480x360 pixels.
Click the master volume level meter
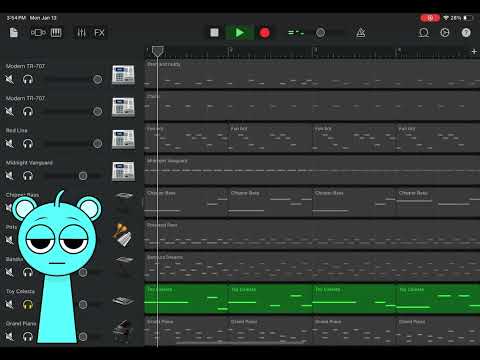(x=296, y=33)
